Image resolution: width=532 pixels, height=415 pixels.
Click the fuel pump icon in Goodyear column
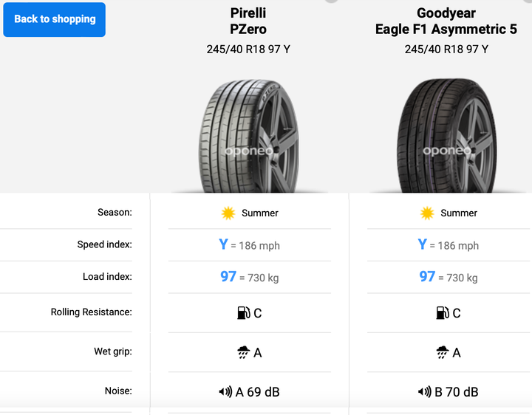coord(443,313)
